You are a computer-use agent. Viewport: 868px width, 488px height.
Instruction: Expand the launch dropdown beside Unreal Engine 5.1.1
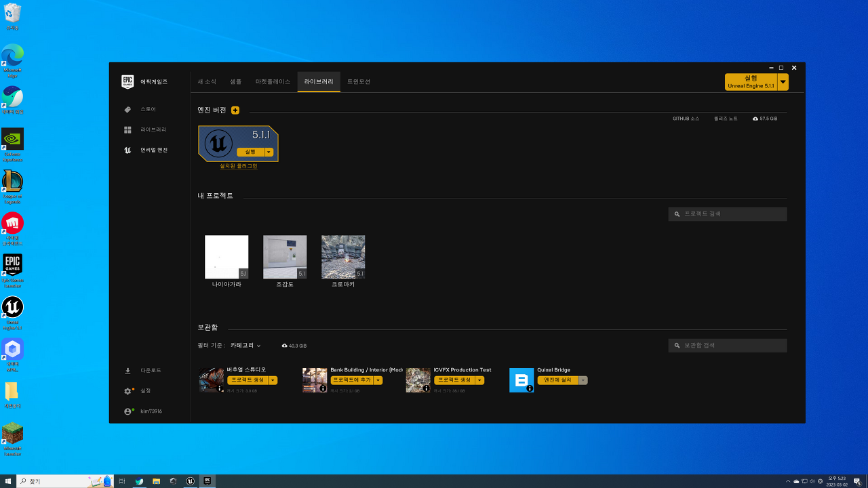click(x=783, y=82)
